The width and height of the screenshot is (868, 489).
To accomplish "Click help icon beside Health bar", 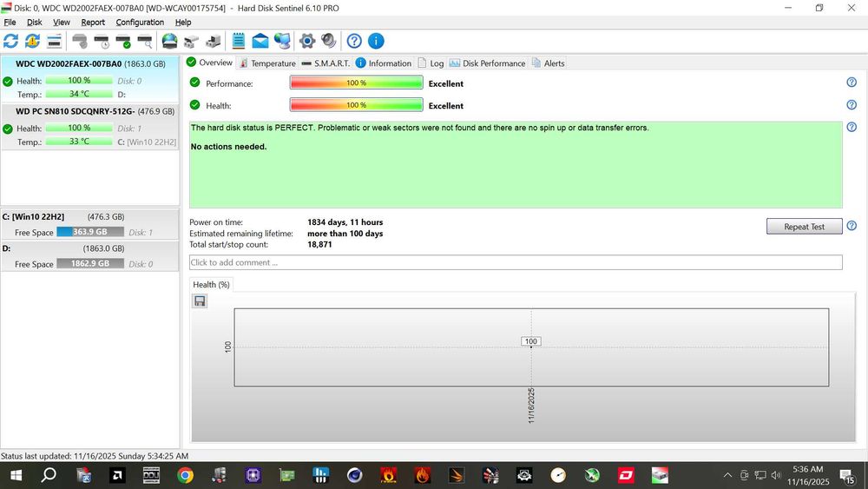I will 852,105.
